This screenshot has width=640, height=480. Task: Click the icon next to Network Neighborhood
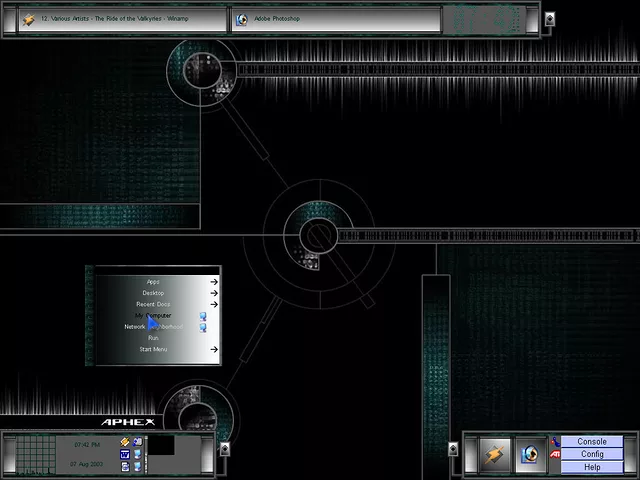pos(202,327)
